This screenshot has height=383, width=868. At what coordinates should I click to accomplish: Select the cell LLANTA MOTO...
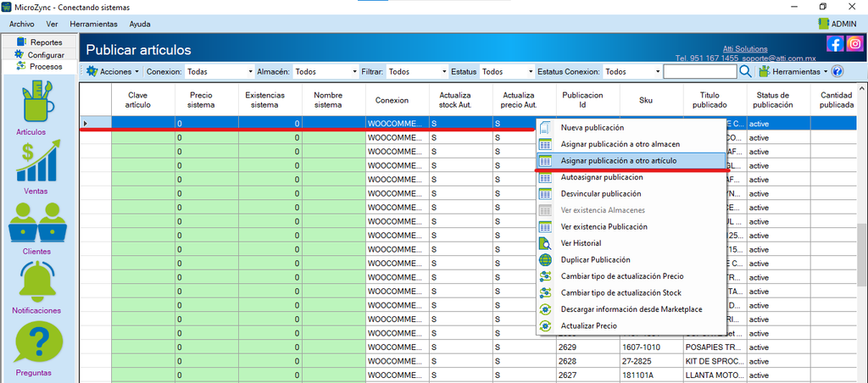[x=715, y=375]
